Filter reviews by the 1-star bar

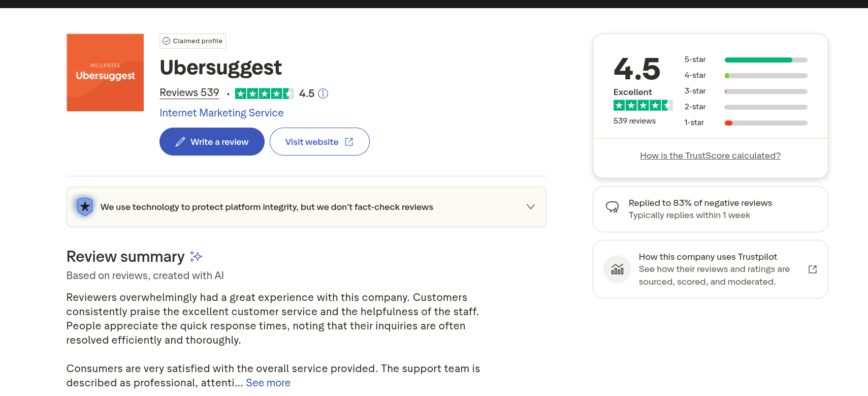(x=766, y=123)
